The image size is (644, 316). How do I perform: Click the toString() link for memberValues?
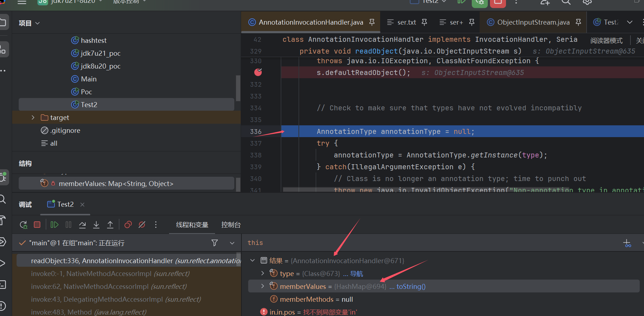411,287
